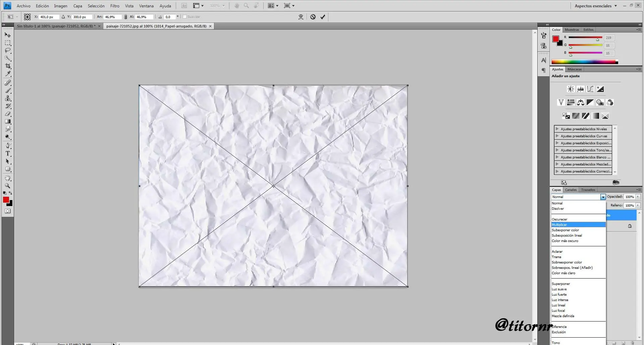Switch to the Máscaras tab
This screenshot has width=644, height=345.
pyautogui.click(x=575, y=69)
